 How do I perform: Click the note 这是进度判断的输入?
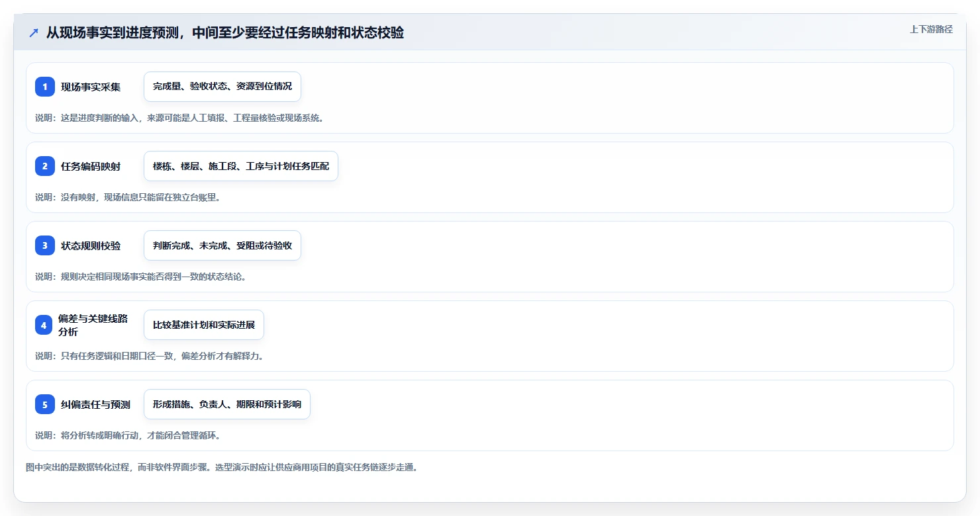179,118
